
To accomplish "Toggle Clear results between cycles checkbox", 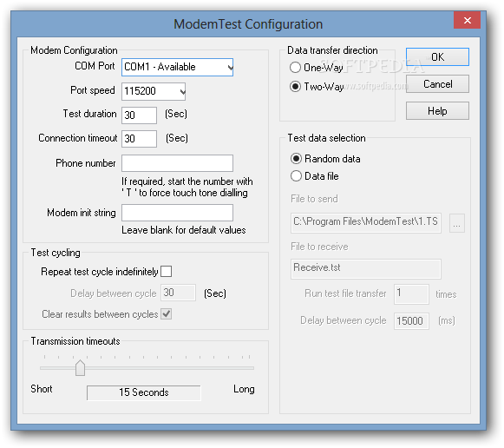I will click(167, 314).
